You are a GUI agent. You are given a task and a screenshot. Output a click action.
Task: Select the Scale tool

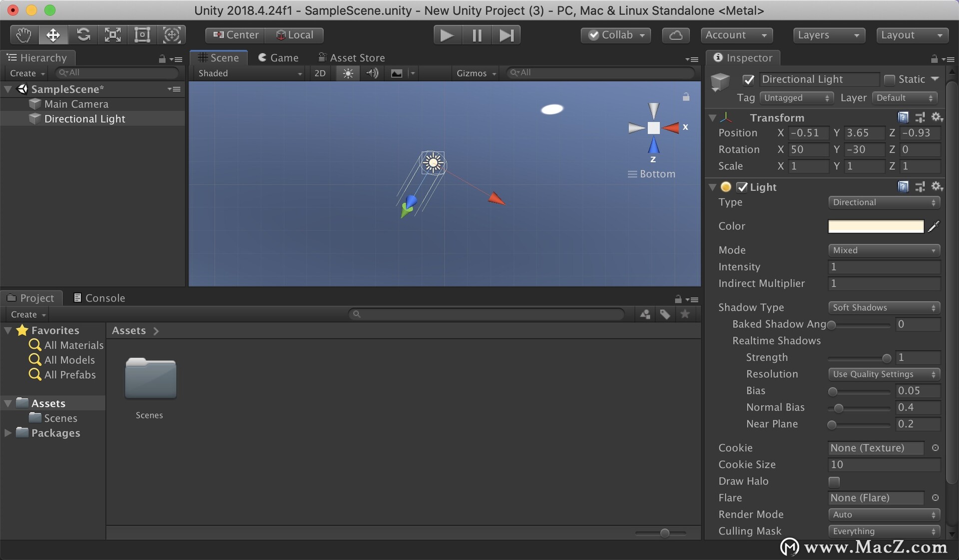pos(112,35)
